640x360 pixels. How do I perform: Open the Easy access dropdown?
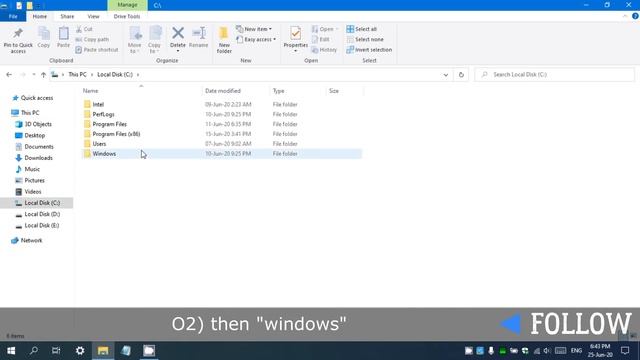tap(256, 39)
